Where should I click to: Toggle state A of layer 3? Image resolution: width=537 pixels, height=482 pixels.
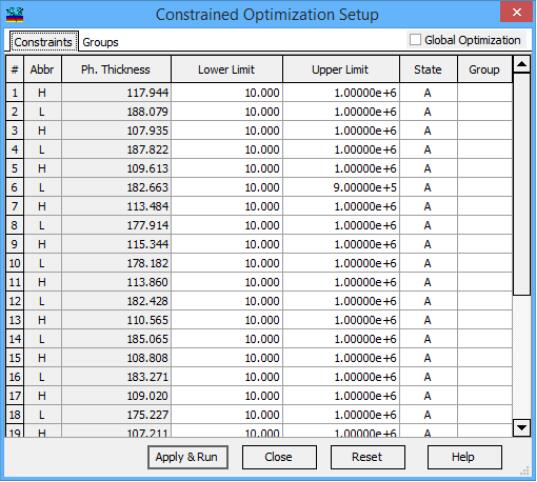coord(428,131)
